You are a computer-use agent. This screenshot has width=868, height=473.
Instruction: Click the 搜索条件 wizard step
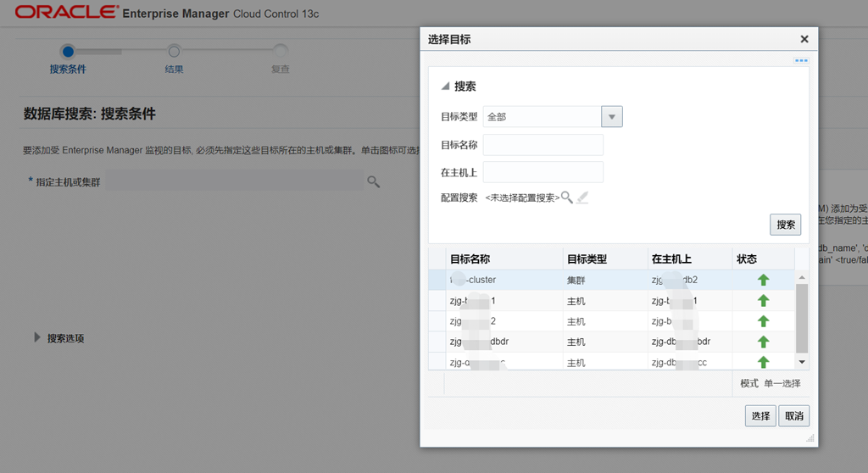[x=68, y=59]
